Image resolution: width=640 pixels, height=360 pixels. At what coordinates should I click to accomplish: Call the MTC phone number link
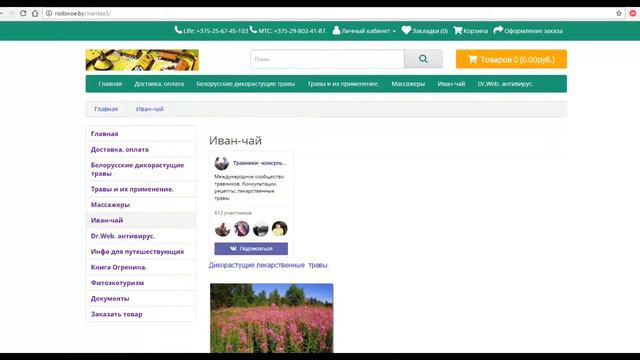pos(288,31)
